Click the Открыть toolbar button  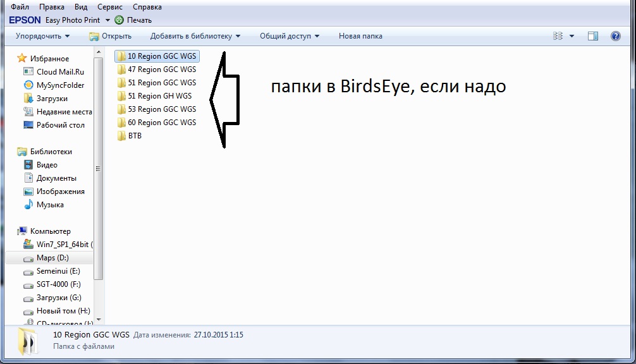[111, 36]
